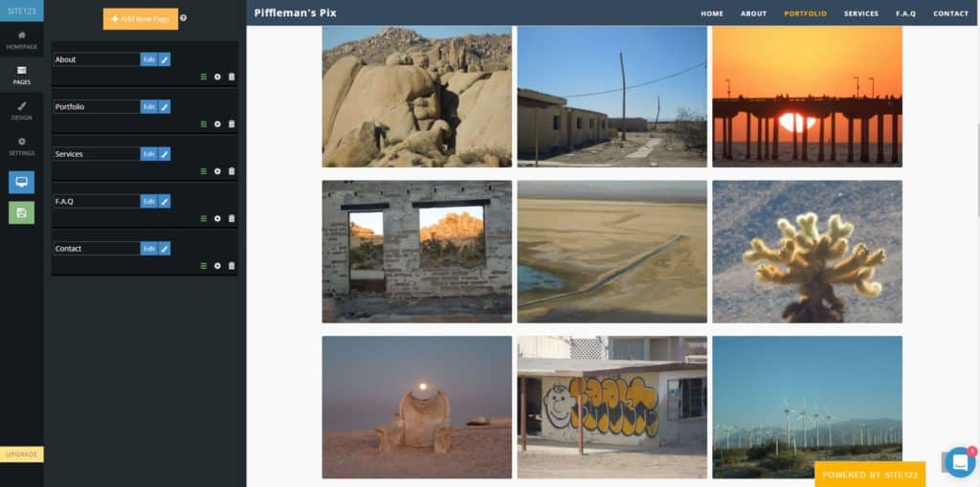Viewport: 980px width, 487px height.
Task: Go to Services in the top menu
Action: coord(860,13)
